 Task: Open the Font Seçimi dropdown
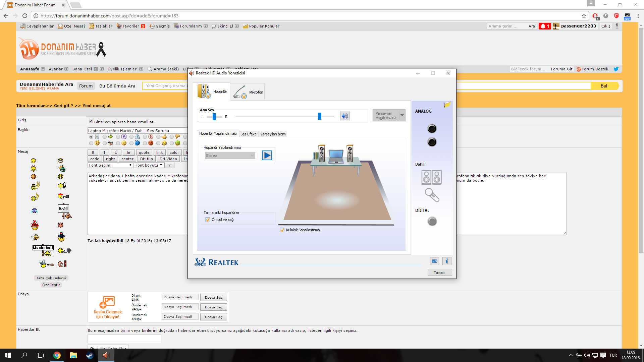tap(110, 165)
